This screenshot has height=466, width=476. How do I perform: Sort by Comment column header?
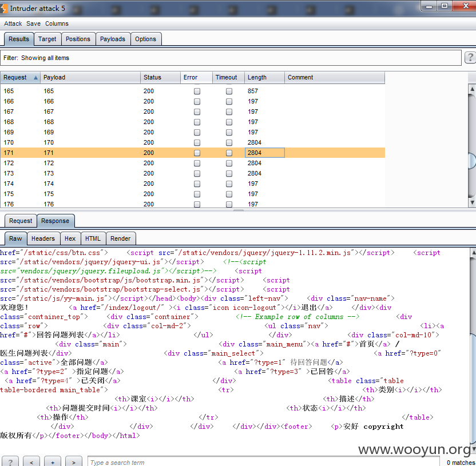coord(335,77)
